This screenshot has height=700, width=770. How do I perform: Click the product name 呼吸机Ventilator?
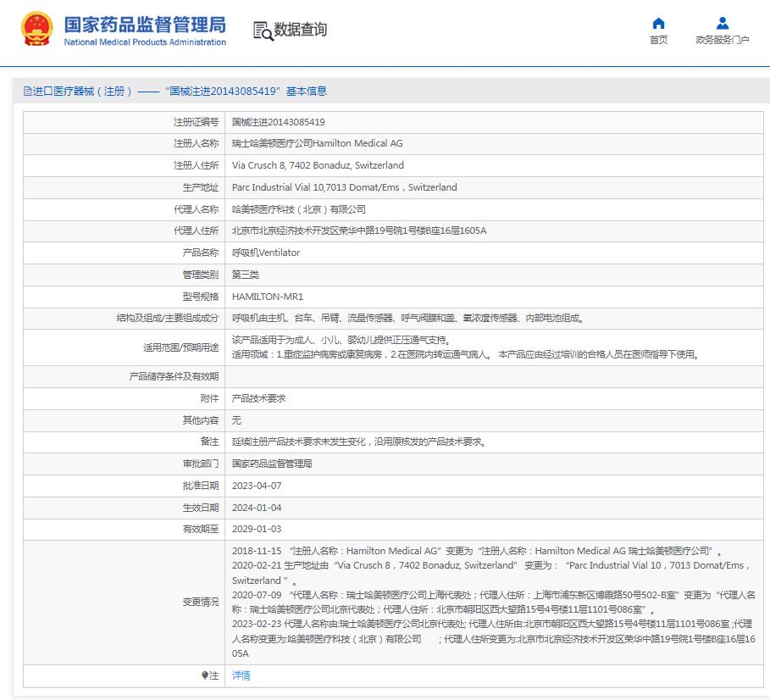click(x=266, y=253)
